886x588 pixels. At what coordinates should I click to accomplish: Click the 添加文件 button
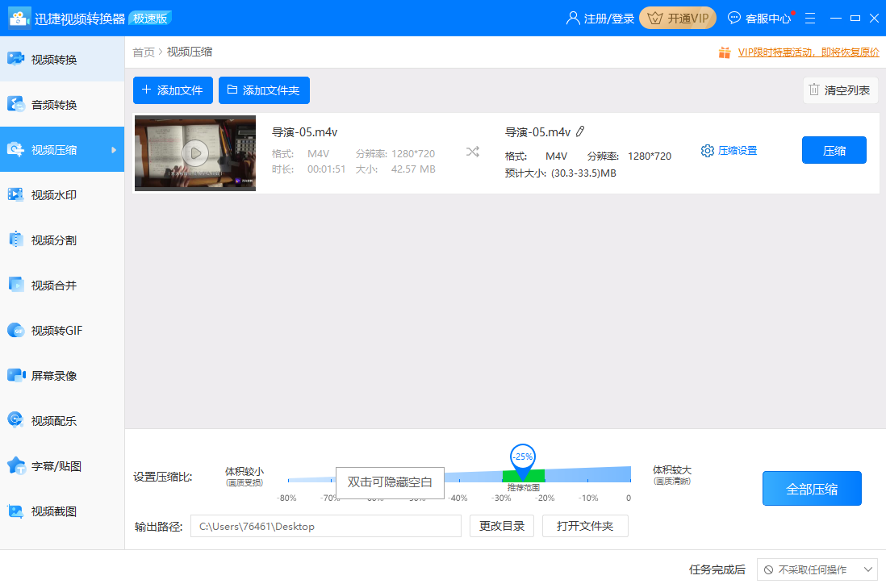coord(173,90)
